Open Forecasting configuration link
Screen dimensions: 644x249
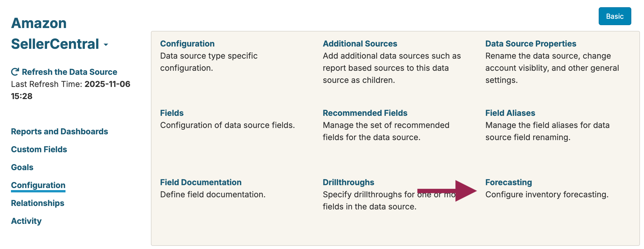508,182
